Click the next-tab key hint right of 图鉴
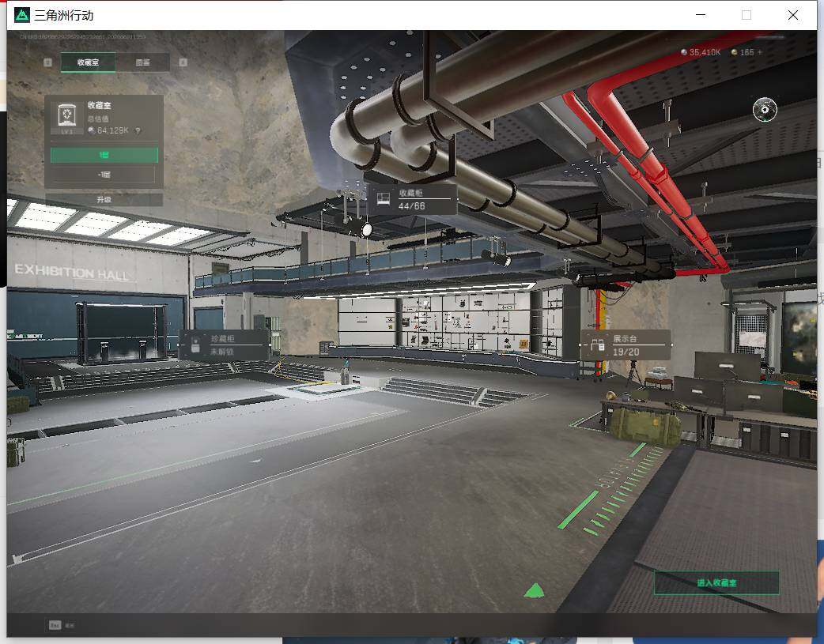The image size is (824, 644). [x=183, y=62]
